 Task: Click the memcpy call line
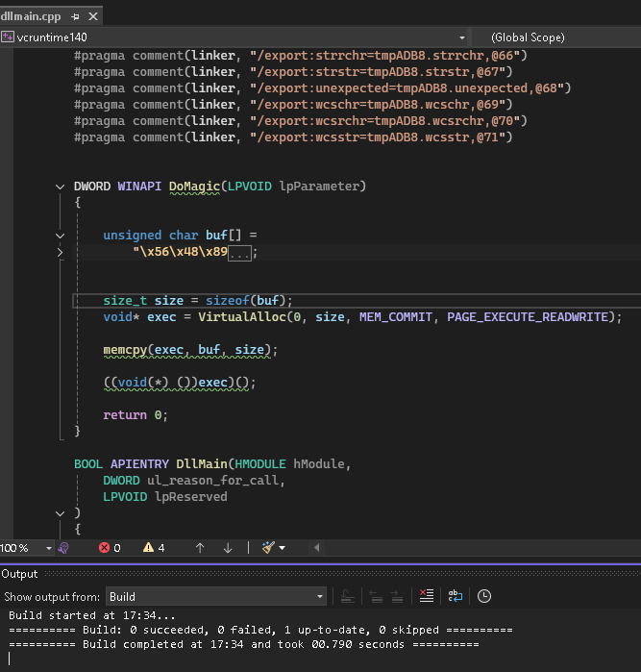coord(190,350)
